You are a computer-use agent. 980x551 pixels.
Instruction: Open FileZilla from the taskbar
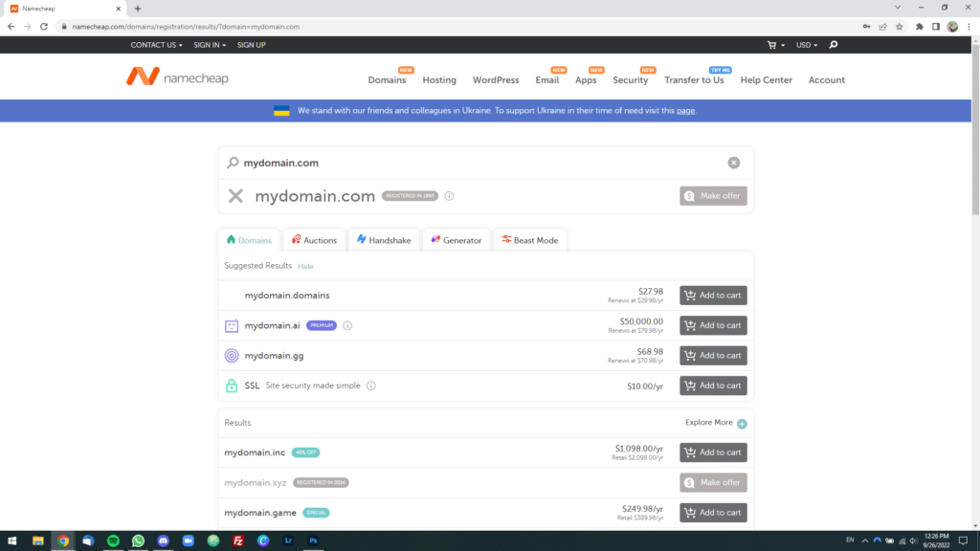point(238,541)
